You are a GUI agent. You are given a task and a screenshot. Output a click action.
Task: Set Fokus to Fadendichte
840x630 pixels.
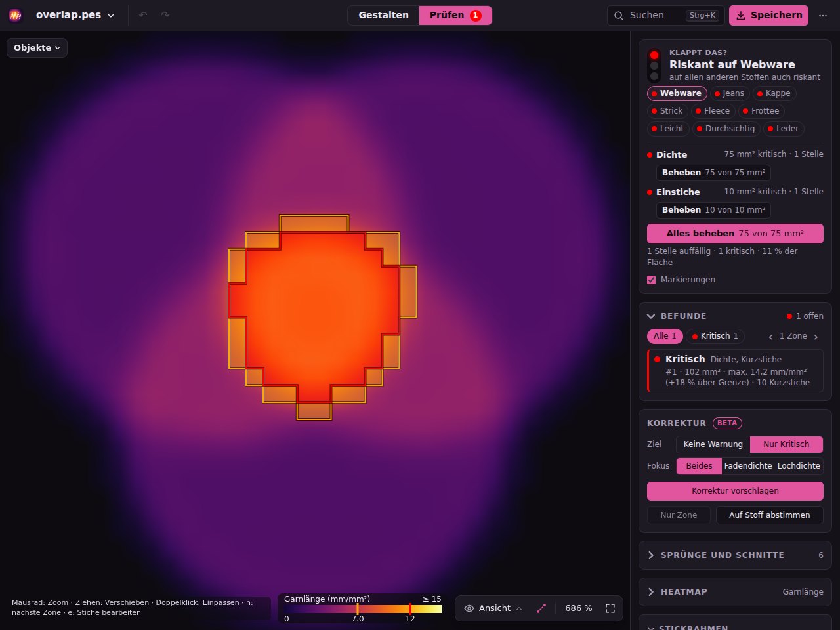(x=748, y=466)
